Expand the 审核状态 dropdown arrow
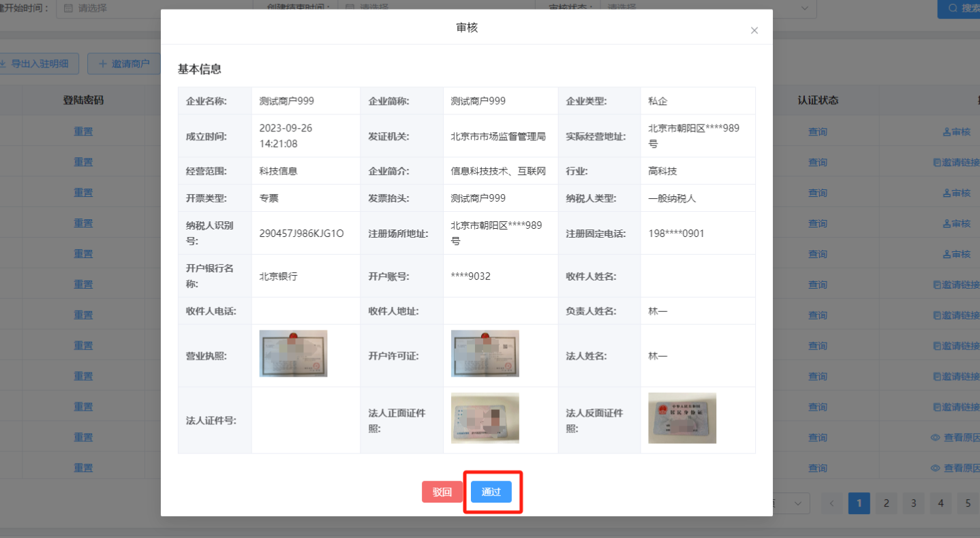980x538 pixels. [804, 8]
